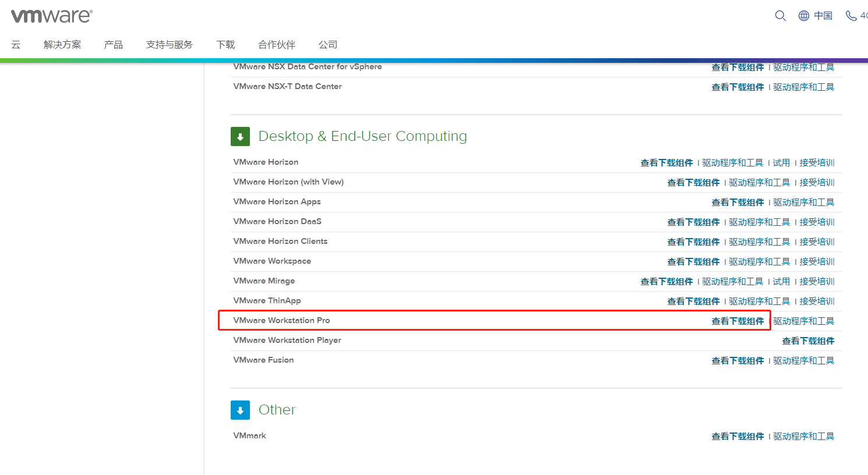Image resolution: width=868 pixels, height=475 pixels.
Task: Click the VMware Horizon Clients product name
Action: point(280,241)
